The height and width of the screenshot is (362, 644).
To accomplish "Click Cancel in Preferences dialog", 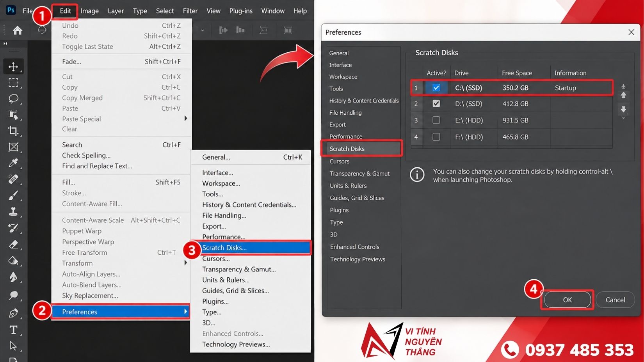I will coord(615,300).
